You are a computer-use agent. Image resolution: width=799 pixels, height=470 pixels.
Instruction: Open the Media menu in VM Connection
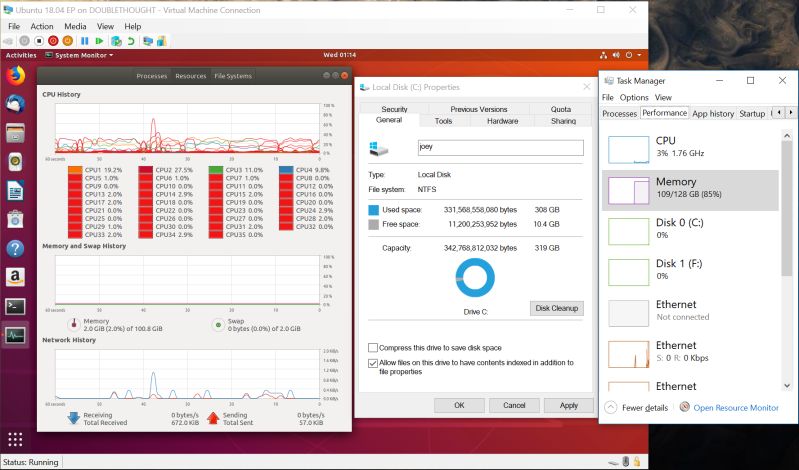pos(75,26)
